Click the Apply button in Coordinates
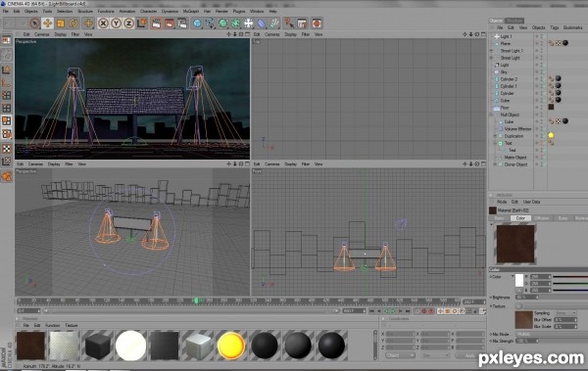The width and height of the screenshot is (588, 371). point(469,355)
